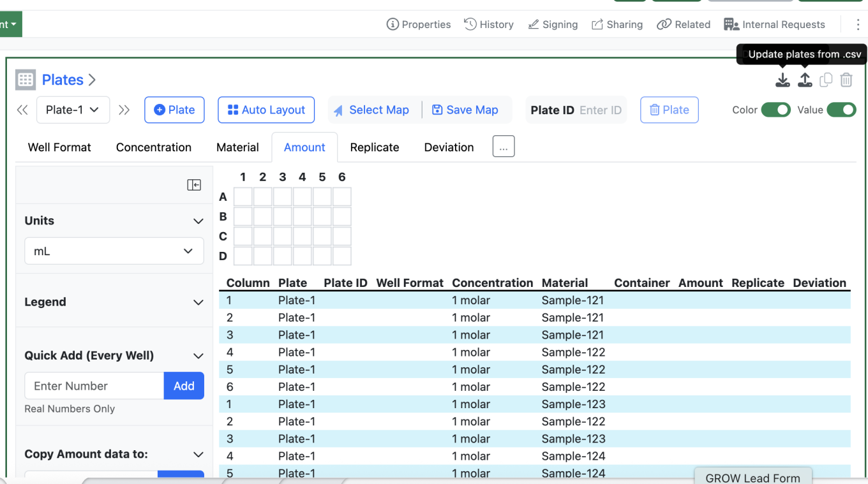The image size is (868, 484).
Task: Collapse the left sidebar panel icon
Action: tap(194, 185)
